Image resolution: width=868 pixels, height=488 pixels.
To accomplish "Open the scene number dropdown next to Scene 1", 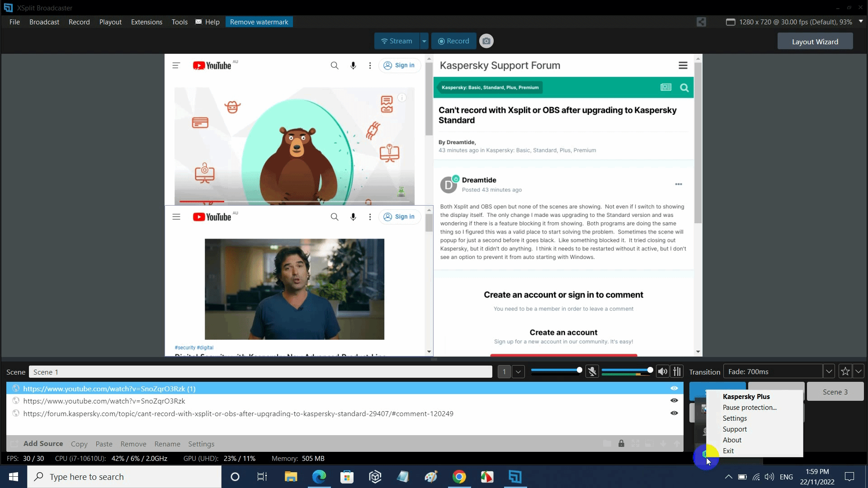I will (x=518, y=371).
